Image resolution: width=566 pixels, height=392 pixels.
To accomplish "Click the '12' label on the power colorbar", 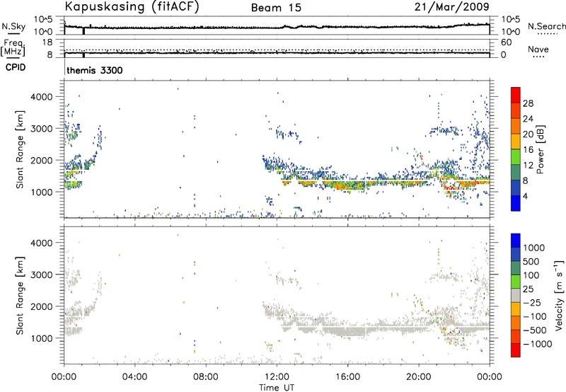I will pos(528,166).
